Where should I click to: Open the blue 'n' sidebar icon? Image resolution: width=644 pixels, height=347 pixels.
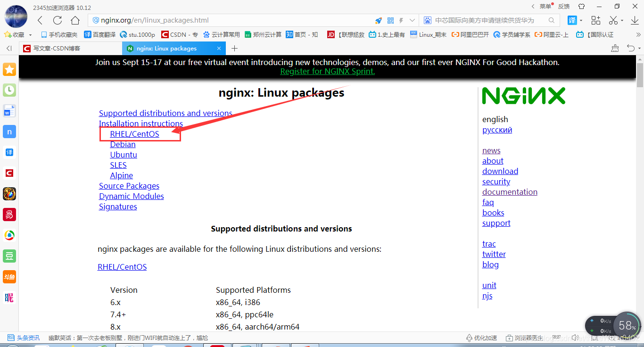pos(9,132)
